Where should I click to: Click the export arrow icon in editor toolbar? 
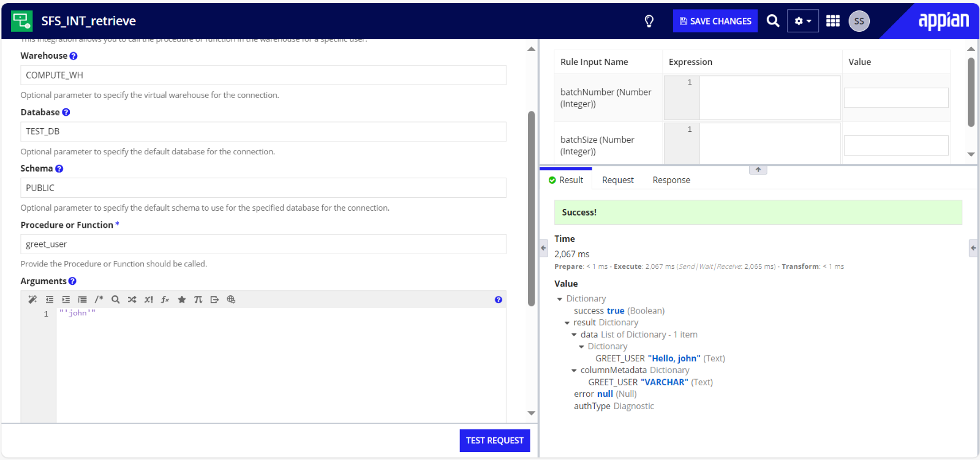214,300
